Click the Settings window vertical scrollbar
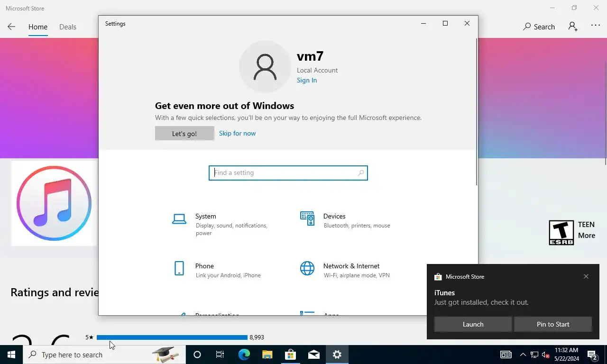 click(x=476, y=113)
